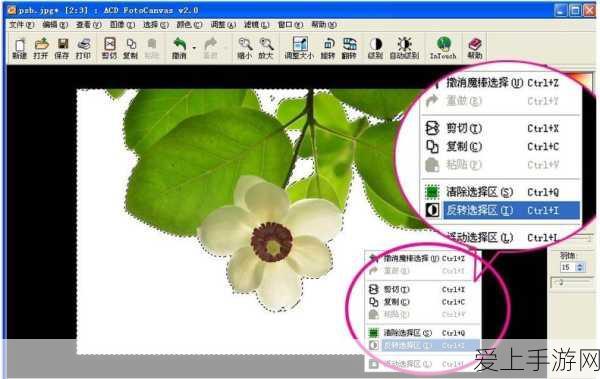Click the 羽化 (Feather) spinner arrows
The image size is (600, 379).
pos(580,267)
